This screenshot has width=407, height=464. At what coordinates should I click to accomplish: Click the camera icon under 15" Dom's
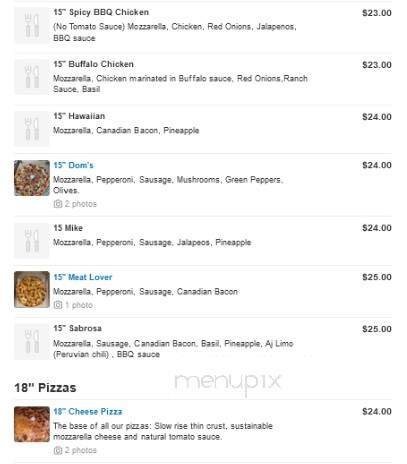[x=58, y=204]
